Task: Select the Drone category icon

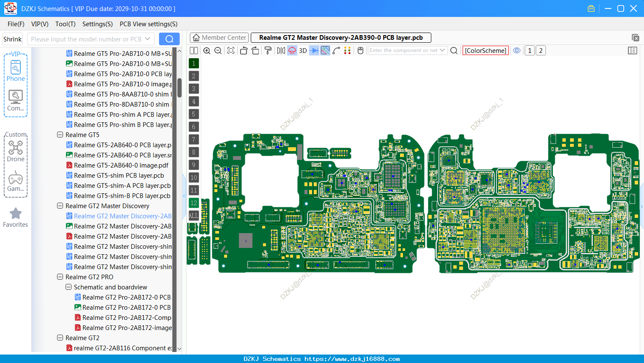Action: [16, 151]
